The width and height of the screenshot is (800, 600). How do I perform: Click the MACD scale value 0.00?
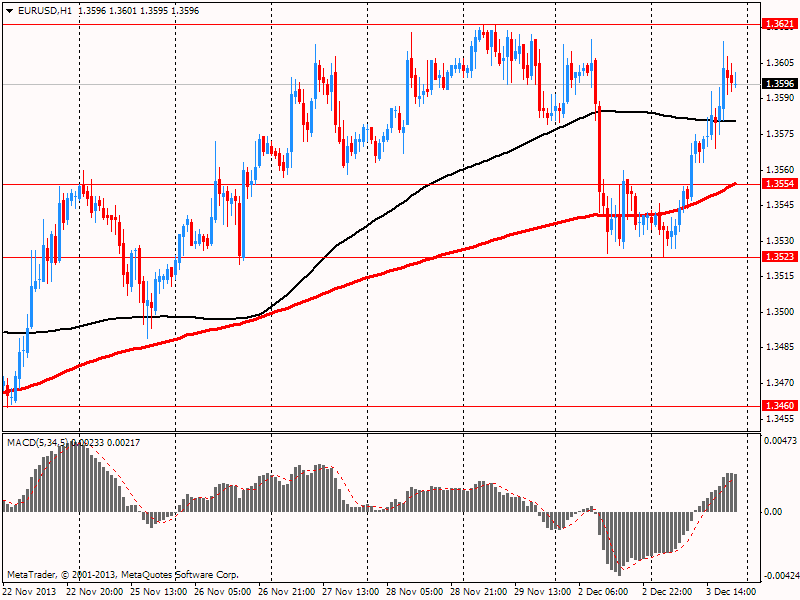pos(773,511)
